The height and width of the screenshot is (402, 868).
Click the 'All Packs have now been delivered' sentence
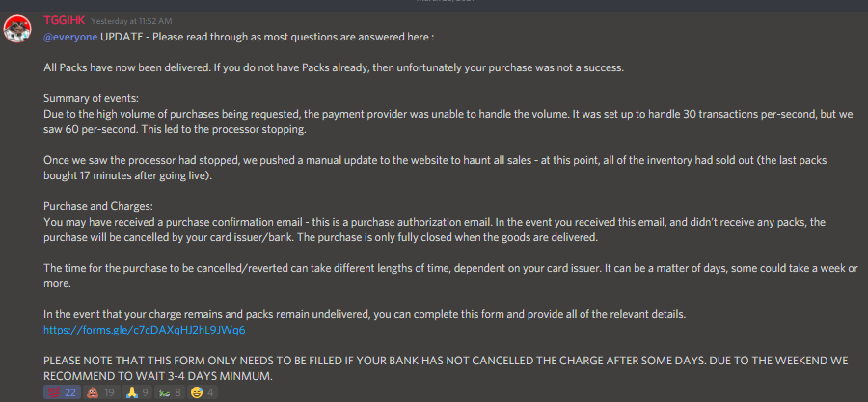click(x=334, y=68)
